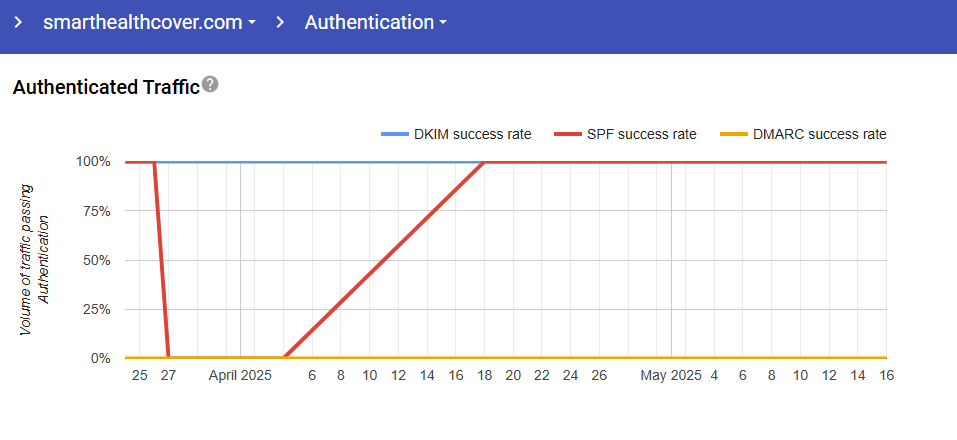Toggle the DMARC success rate legend label
957x440 pixels.
[x=817, y=134]
